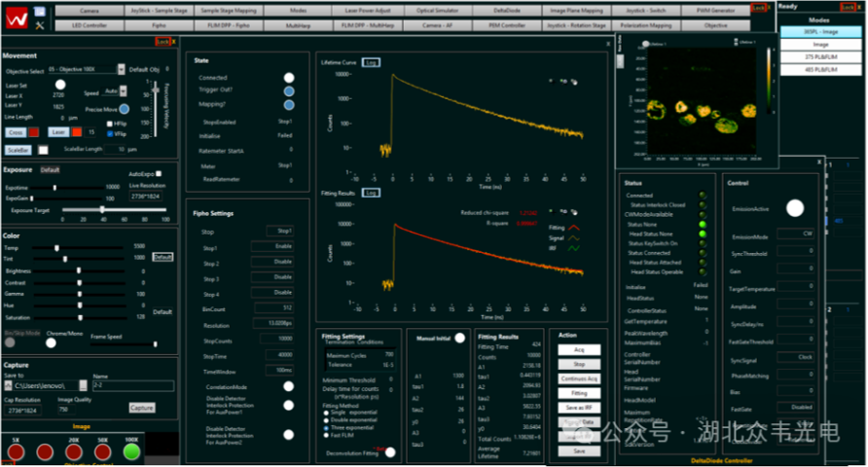Check the HFlip checkbox

coord(110,124)
